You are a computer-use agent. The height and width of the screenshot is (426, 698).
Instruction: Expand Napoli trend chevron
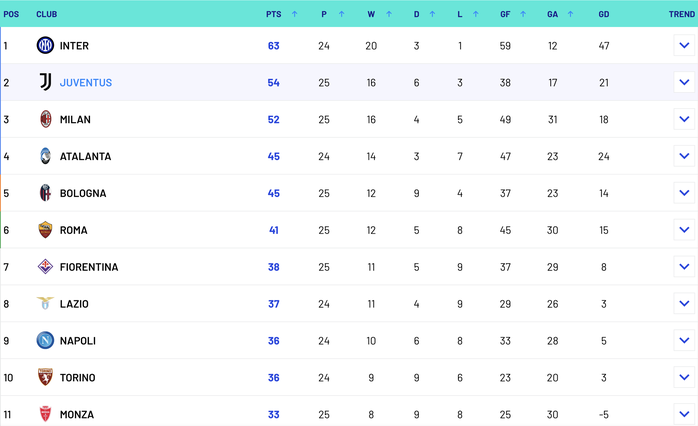(x=684, y=341)
